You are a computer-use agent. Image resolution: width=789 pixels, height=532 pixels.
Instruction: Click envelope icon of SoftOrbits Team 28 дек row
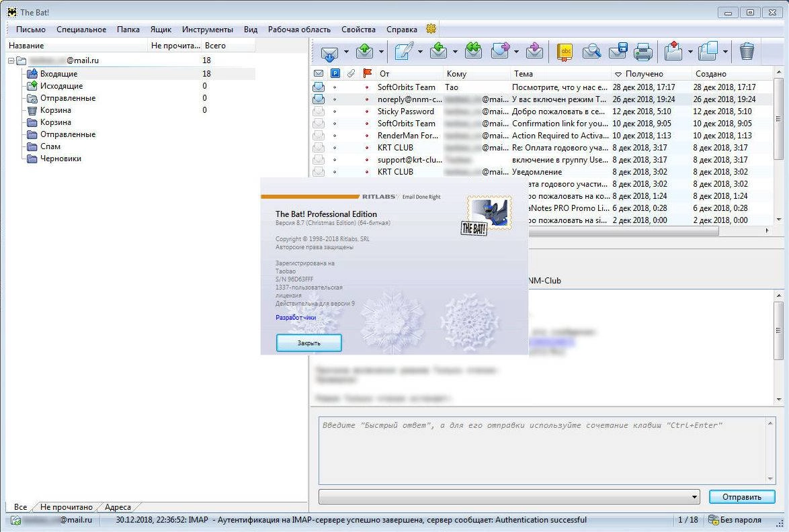point(319,87)
